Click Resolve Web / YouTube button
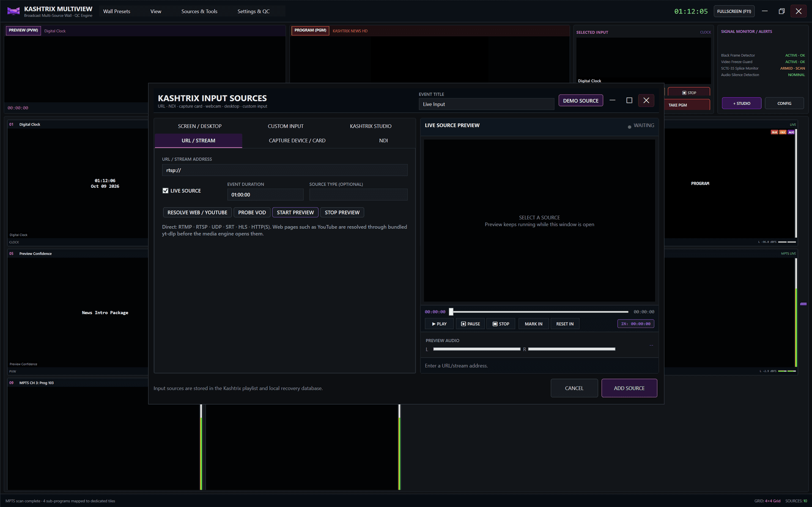Screen dimensions: 812x507 [x=197, y=212]
